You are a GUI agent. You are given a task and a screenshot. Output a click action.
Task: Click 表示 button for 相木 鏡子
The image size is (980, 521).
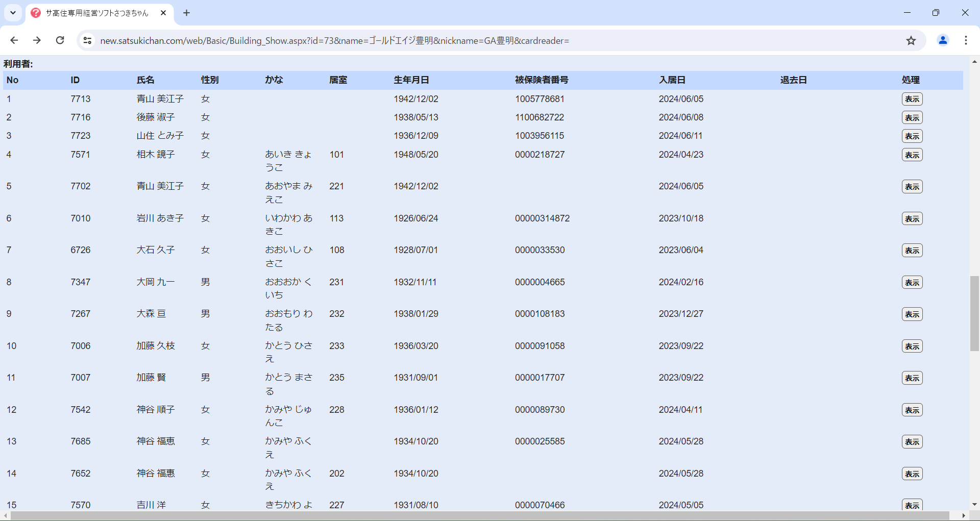912,155
